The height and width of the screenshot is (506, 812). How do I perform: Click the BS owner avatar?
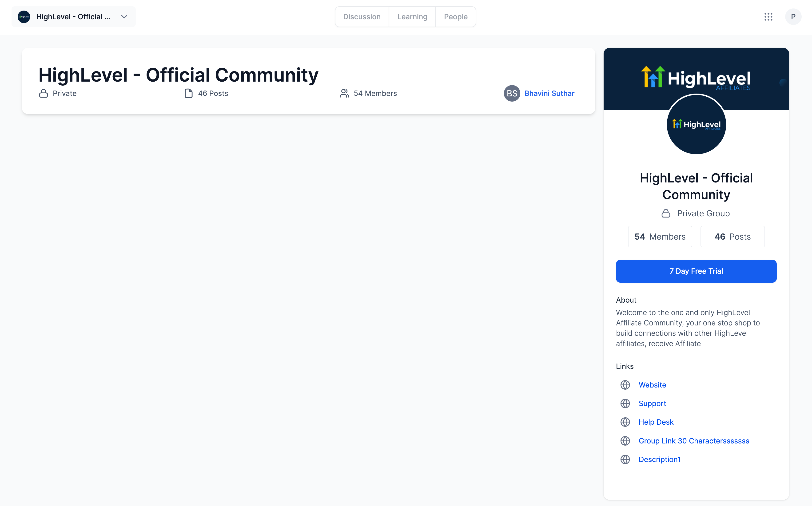[x=512, y=93]
